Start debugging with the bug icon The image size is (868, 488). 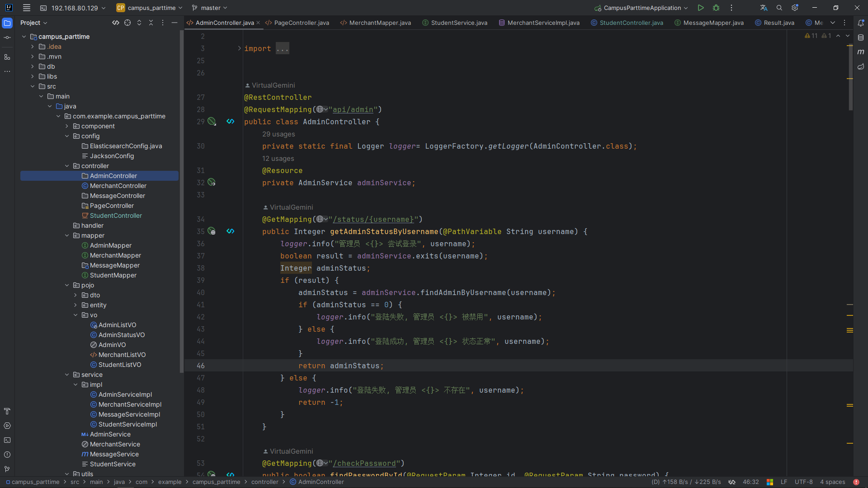(x=716, y=8)
